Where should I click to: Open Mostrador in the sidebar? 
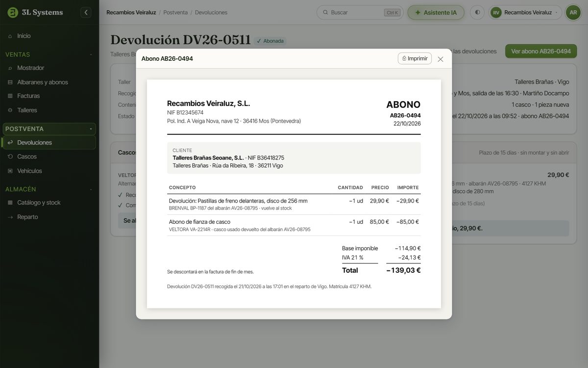pos(49,68)
